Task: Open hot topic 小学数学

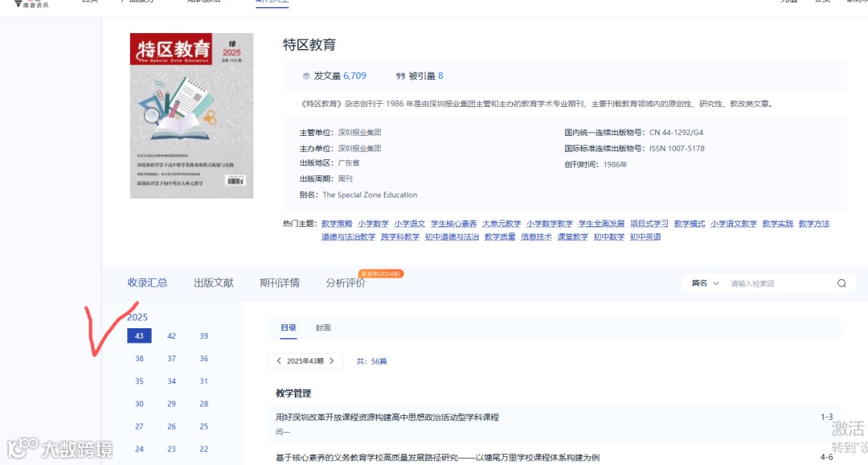Action: pos(373,224)
